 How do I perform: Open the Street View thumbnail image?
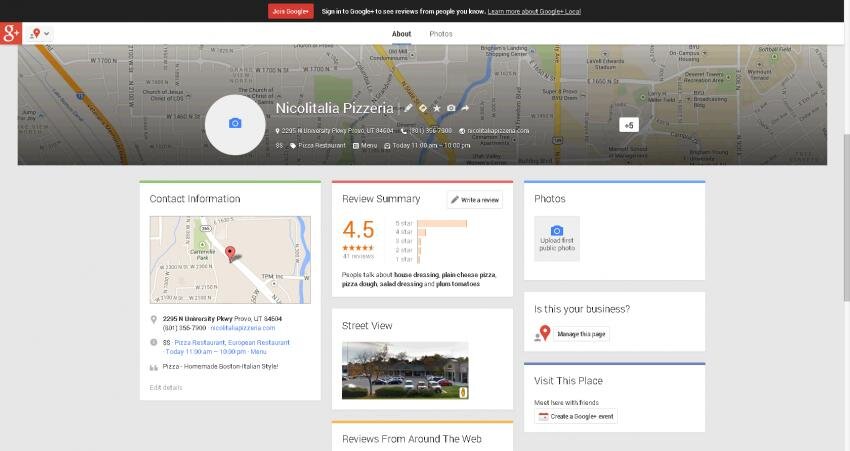tap(405, 371)
